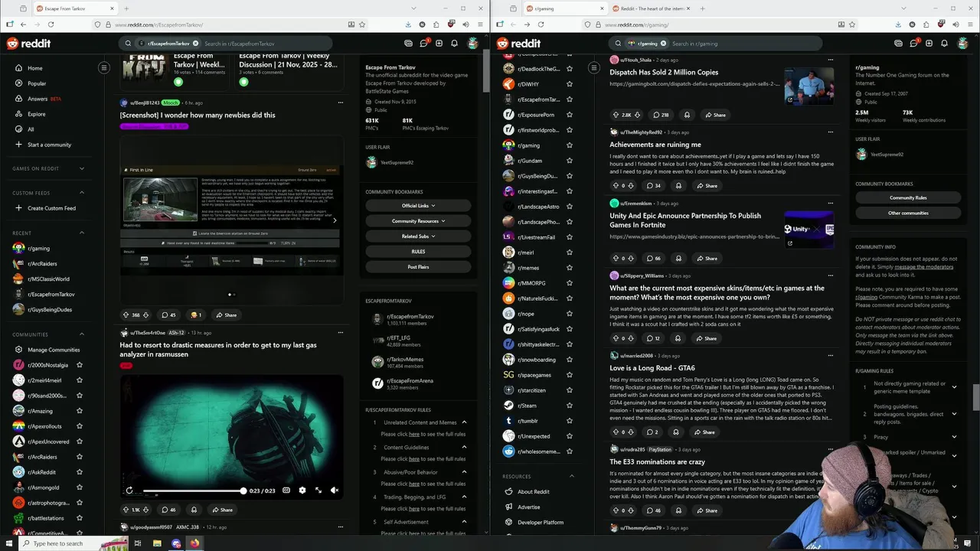Image resolution: width=980 pixels, height=551 pixels.
Task: Favorite r/AskReddit with the star
Action: 80,472
